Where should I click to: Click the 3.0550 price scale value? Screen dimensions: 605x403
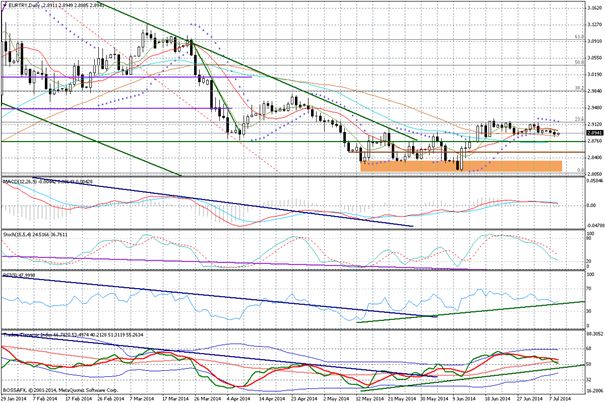593,57
